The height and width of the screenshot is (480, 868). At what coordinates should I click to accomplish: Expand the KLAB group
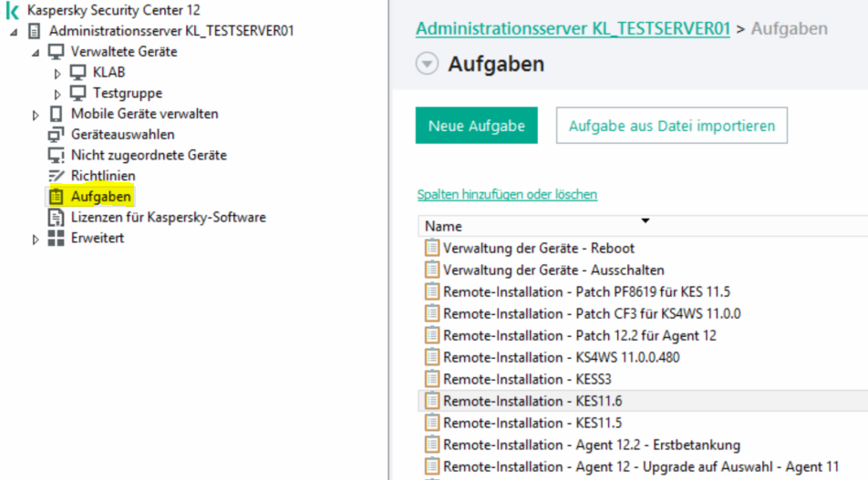coord(57,73)
